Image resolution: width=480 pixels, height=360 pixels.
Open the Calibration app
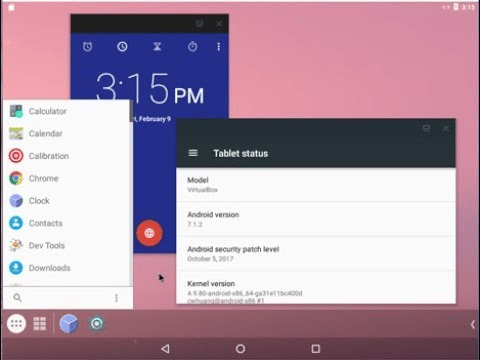(67, 156)
